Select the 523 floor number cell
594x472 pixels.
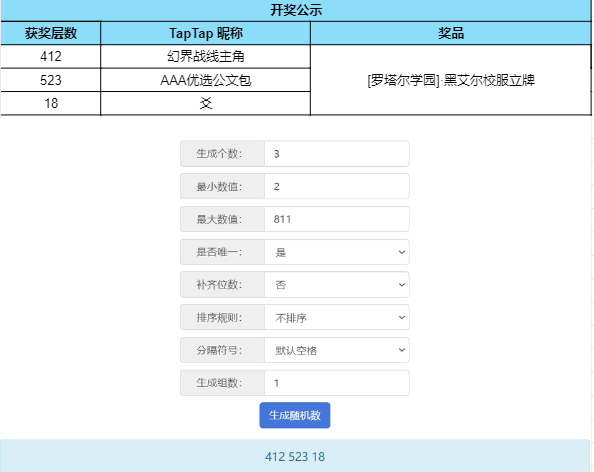click(x=51, y=80)
